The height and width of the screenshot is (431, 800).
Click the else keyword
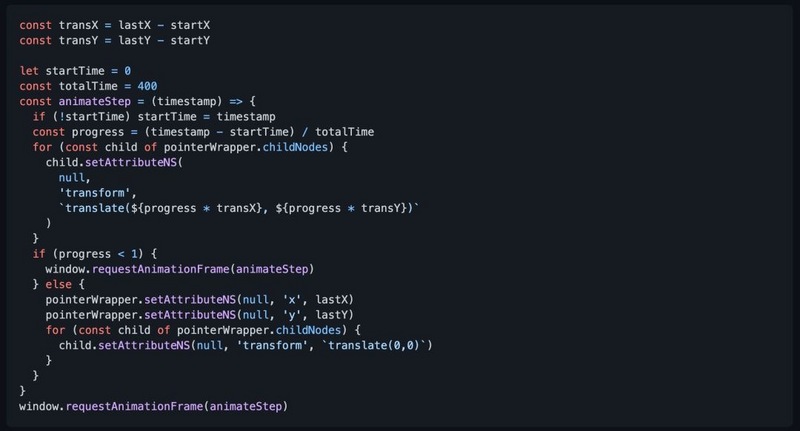[59, 284]
